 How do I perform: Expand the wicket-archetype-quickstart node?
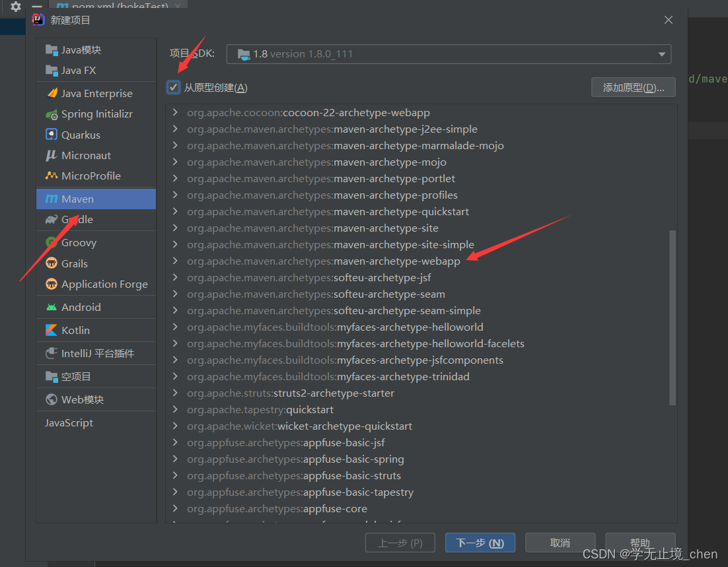click(175, 426)
